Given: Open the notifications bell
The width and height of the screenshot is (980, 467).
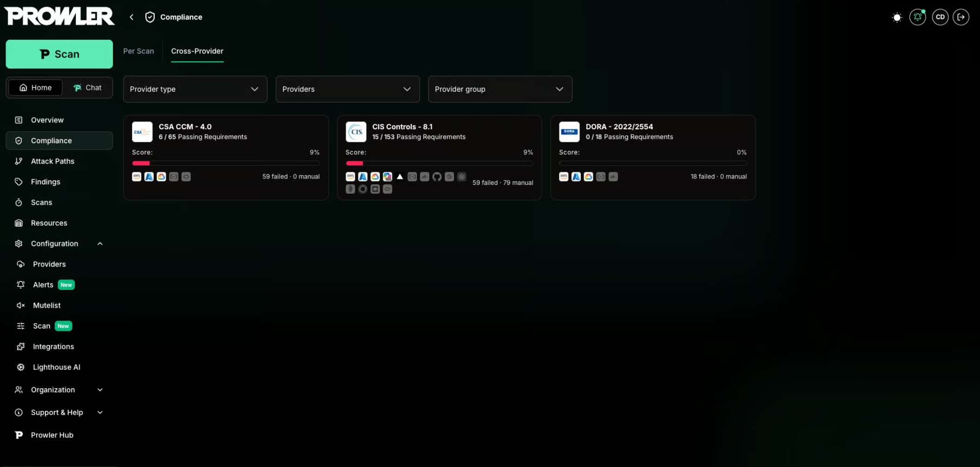Looking at the screenshot, I should pos(917,17).
